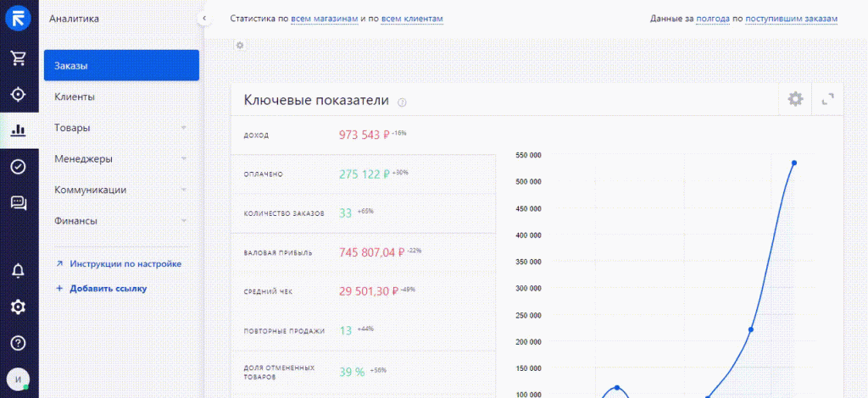Click the user avatar with letter И
The height and width of the screenshot is (398, 868).
coord(18,379)
